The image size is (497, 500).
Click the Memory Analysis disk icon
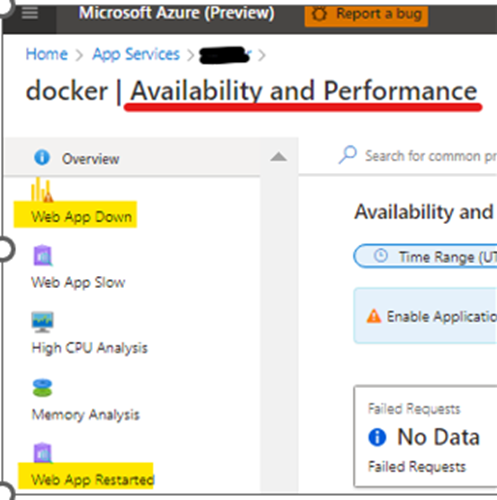[x=42, y=387]
